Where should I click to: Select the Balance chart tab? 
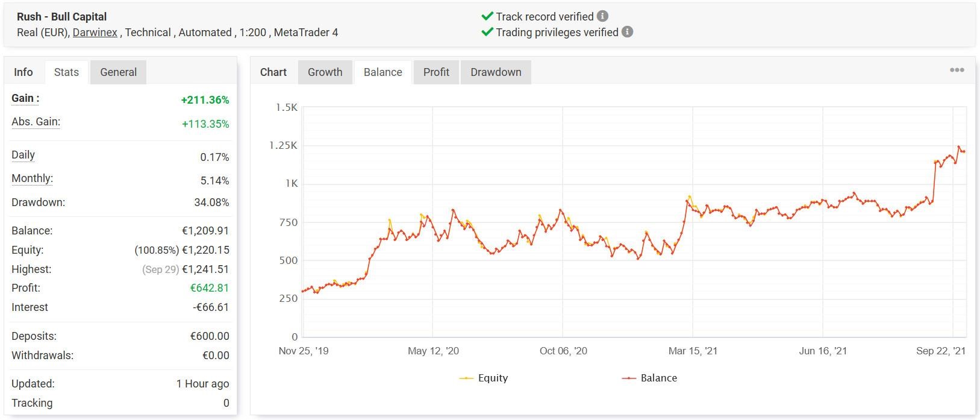[382, 72]
